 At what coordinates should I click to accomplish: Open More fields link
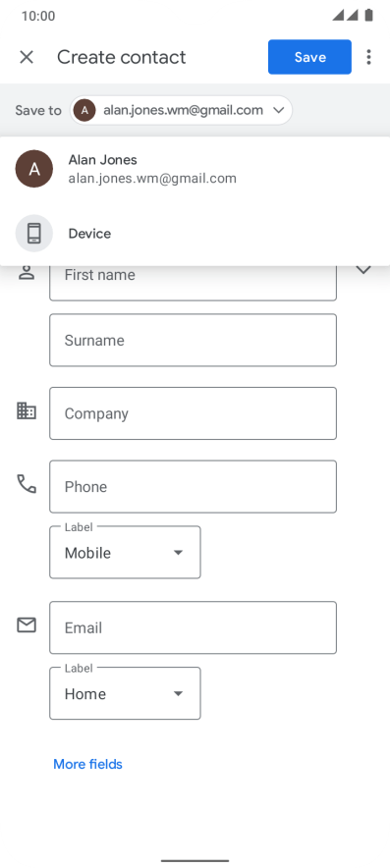(x=87, y=764)
